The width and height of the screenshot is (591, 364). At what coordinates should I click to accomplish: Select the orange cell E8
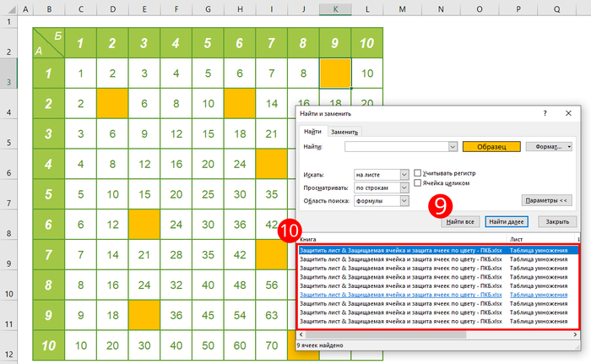coord(144,225)
